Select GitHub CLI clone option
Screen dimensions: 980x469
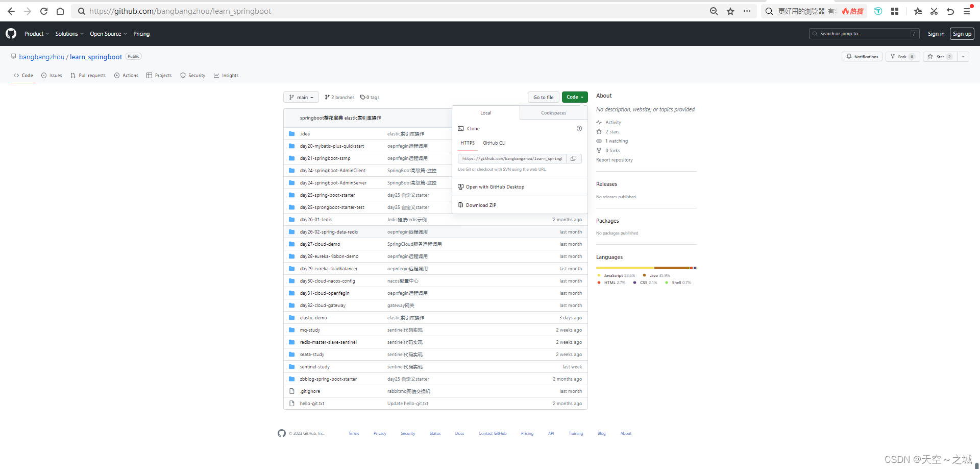tap(494, 143)
